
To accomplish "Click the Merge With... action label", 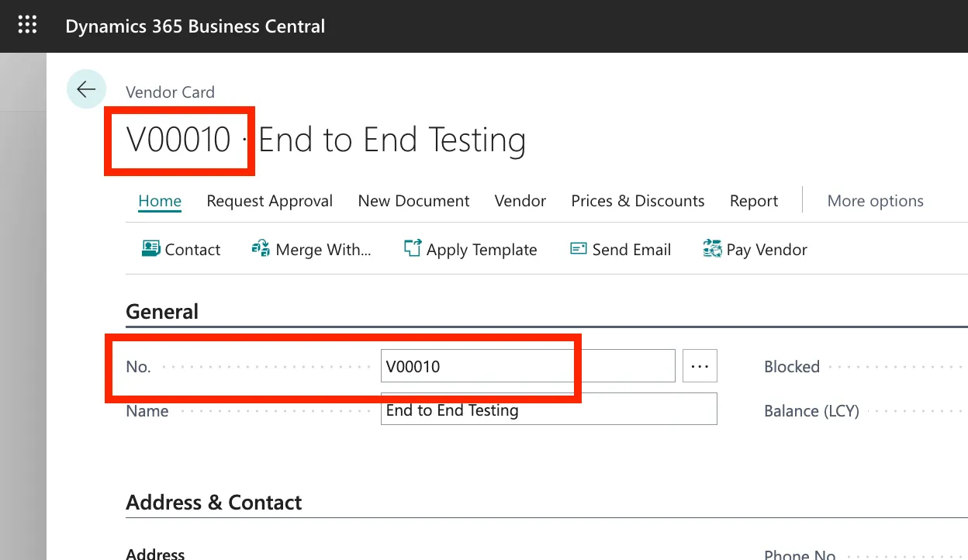I will [323, 250].
